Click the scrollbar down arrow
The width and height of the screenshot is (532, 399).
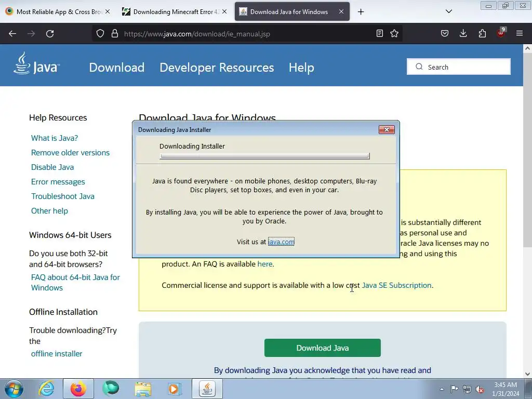coord(527,374)
